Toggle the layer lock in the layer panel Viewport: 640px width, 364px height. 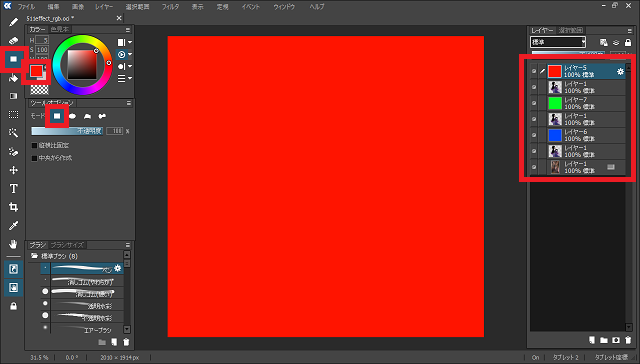pos(628,42)
